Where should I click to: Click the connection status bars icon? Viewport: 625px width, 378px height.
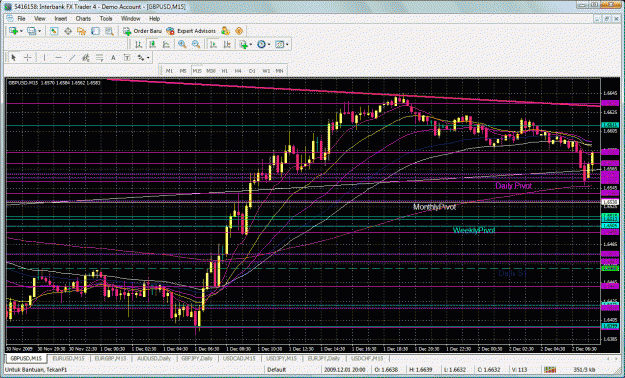(551, 370)
